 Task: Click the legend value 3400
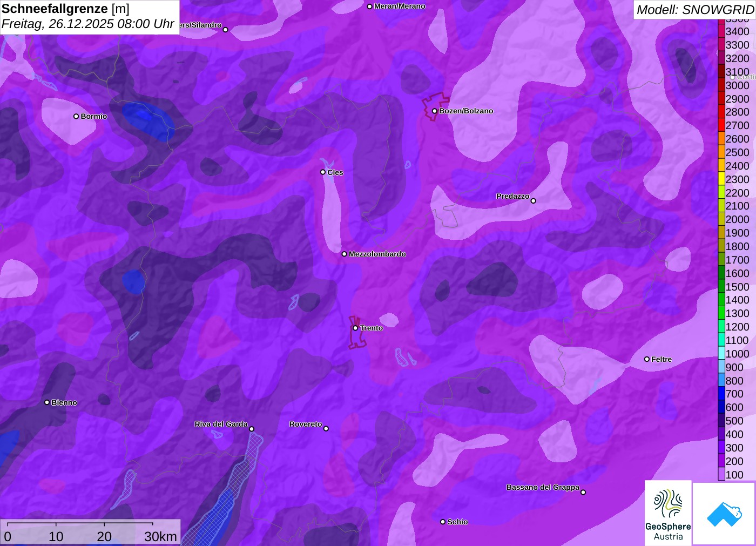[x=738, y=31]
